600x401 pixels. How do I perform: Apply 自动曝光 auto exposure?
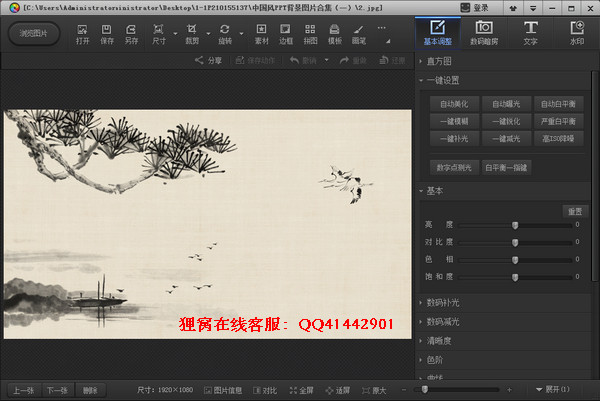pos(506,104)
